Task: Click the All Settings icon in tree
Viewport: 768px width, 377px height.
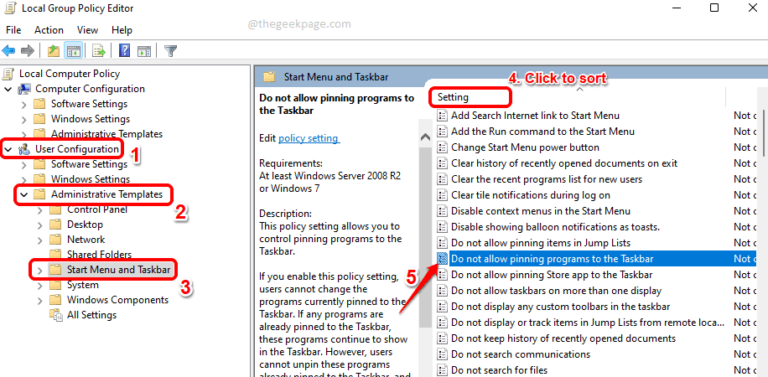Action: coord(56,315)
